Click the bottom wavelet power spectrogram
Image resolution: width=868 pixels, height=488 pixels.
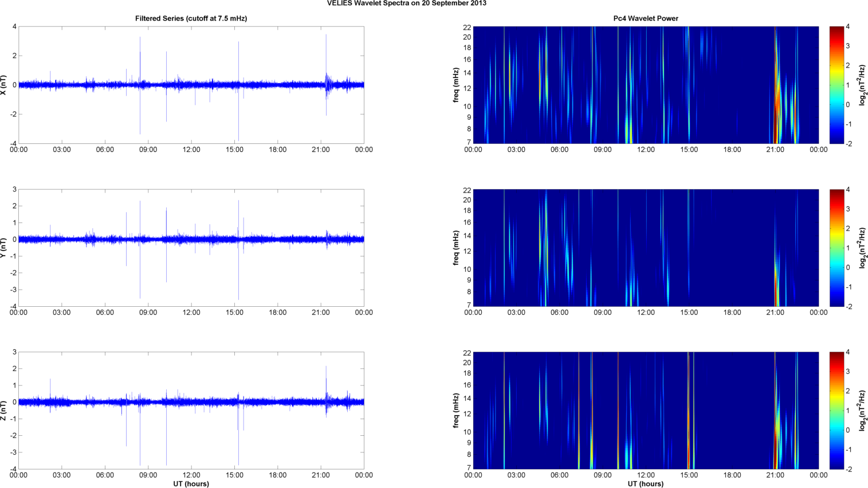(x=646, y=411)
